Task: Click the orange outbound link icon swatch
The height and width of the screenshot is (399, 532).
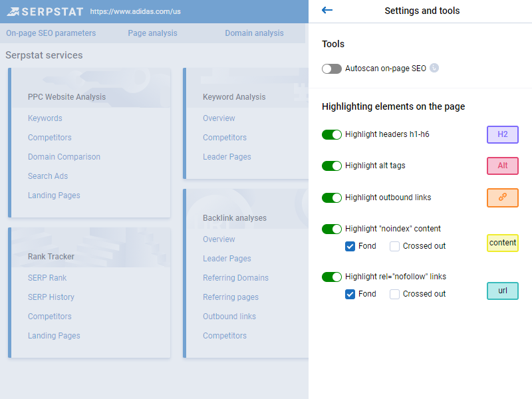Action: (x=503, y=198)
